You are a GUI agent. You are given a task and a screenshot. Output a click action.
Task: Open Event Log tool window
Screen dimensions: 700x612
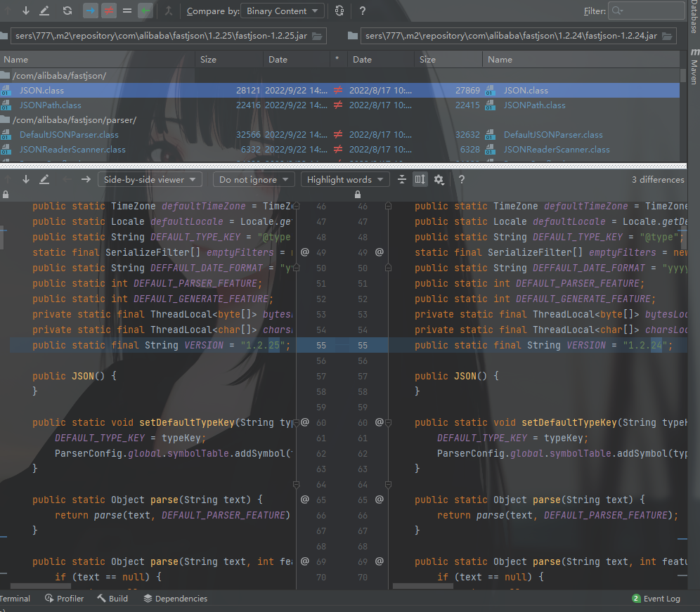656,599
